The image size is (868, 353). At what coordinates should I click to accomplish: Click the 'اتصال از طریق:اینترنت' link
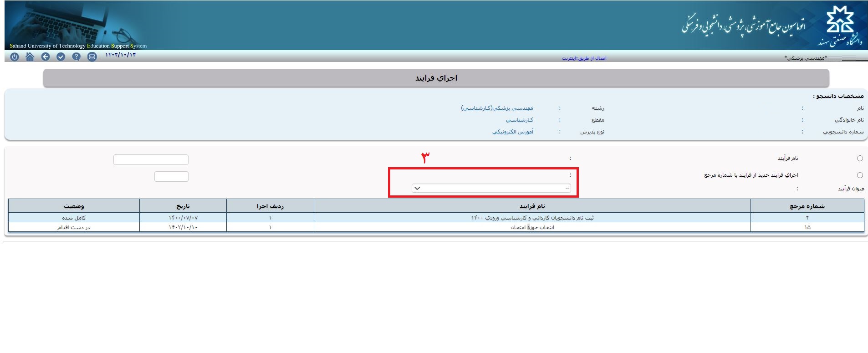click(x=584, y=58)
